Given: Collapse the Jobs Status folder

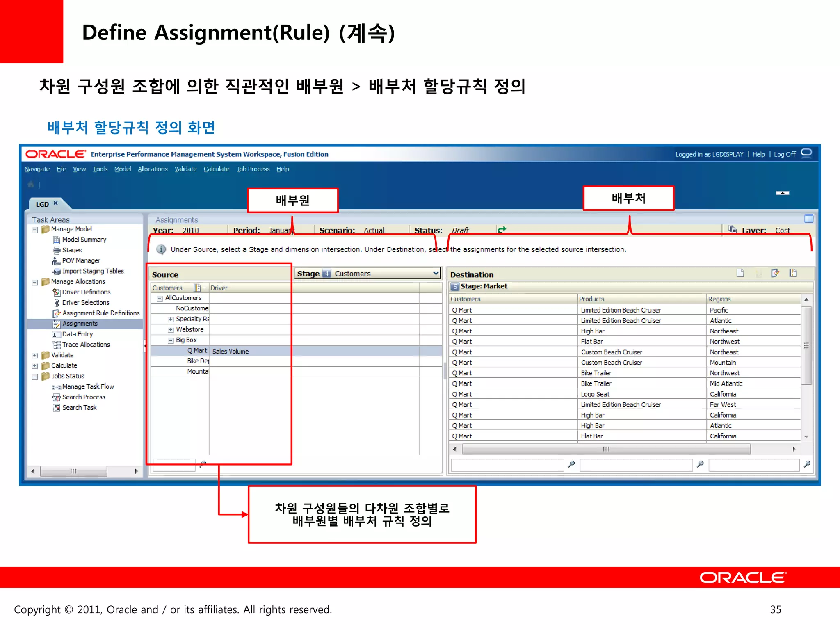Looking at the screenshot, I should pos(35,377).
